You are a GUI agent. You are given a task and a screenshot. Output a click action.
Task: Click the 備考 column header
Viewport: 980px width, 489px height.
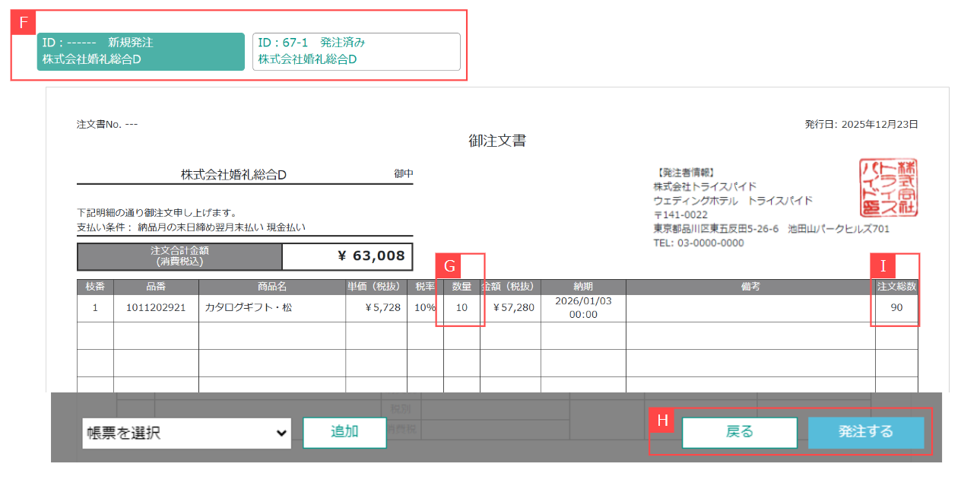(750, 287)
